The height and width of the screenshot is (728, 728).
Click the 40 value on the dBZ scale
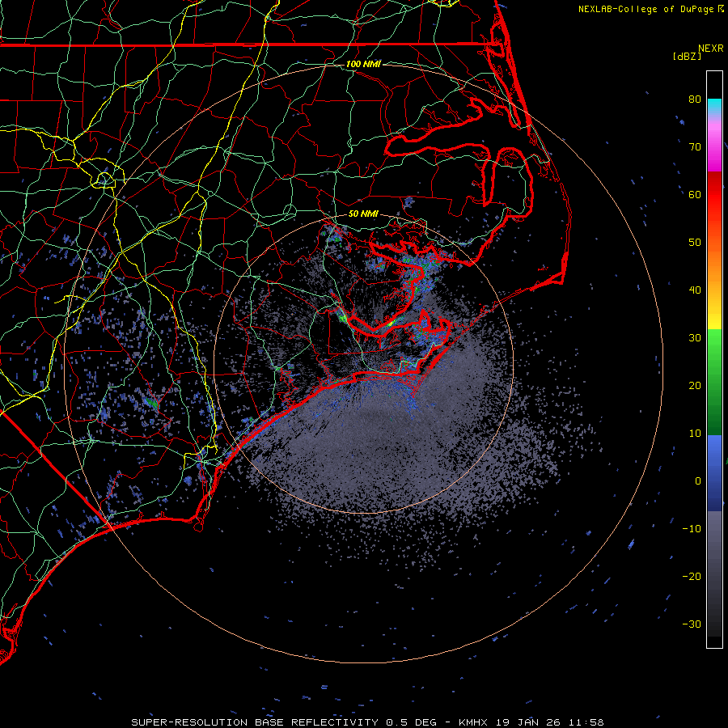695,290
